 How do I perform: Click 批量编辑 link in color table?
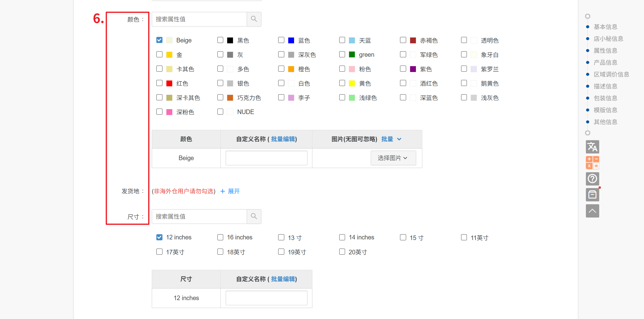[283, 139]
